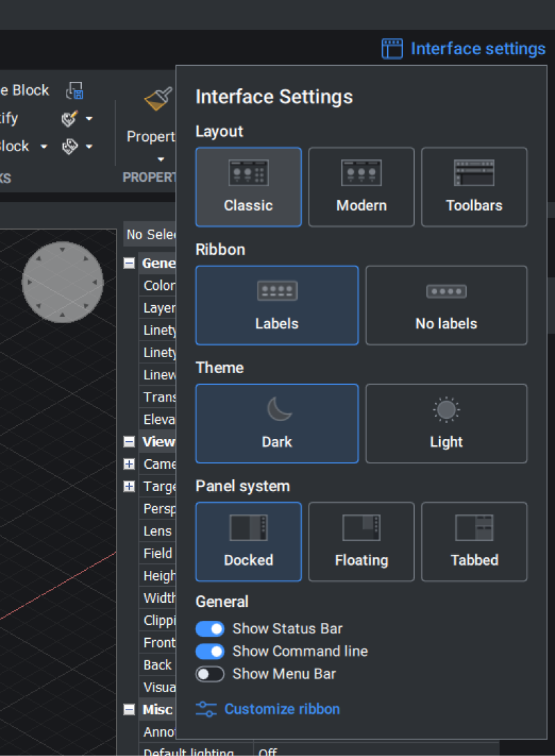Click the save block icon next to Block
The height and width of the screenshot is (756, 555).
tap(75, 91)
